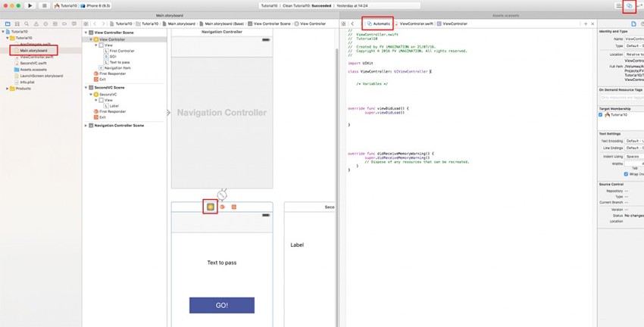
Task: Click the inspector Name input field
Action: click(x=634, y=39)
